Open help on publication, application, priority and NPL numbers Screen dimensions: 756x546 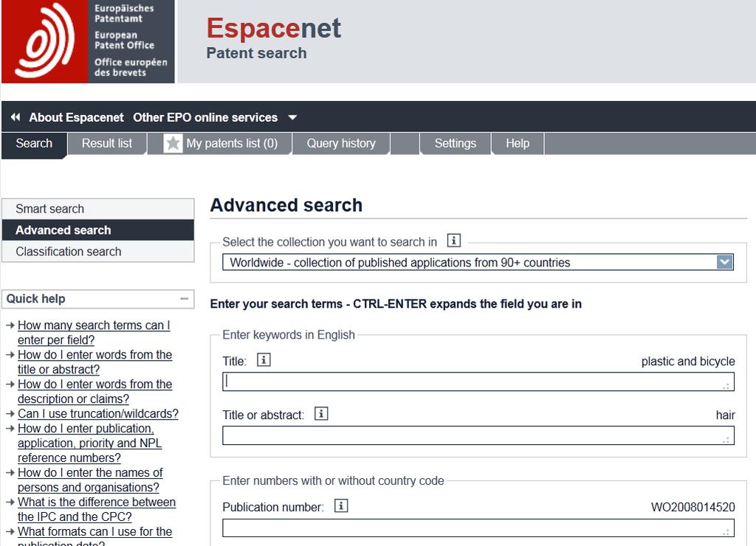(x=89, y=443)
